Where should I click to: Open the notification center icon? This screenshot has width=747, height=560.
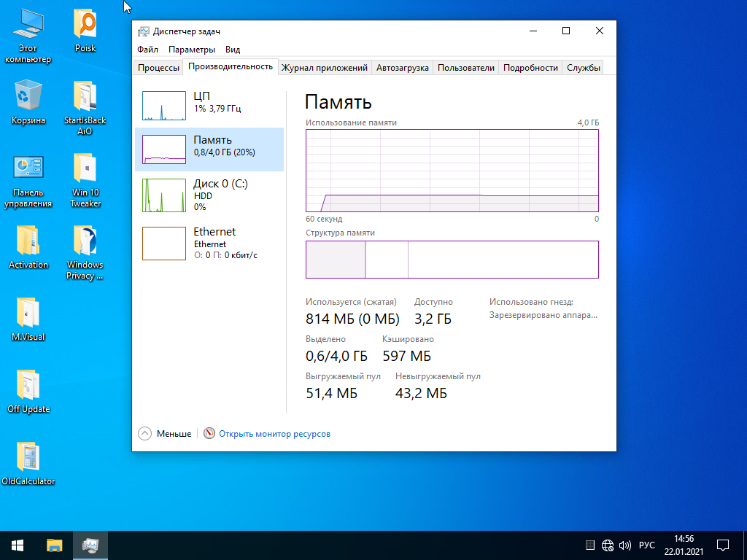[x=723, y=545]
